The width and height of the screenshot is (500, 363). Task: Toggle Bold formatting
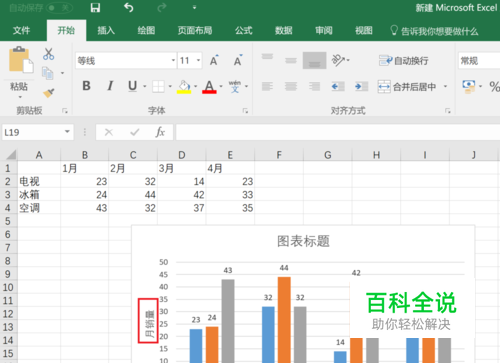click(x=86, y=86)
